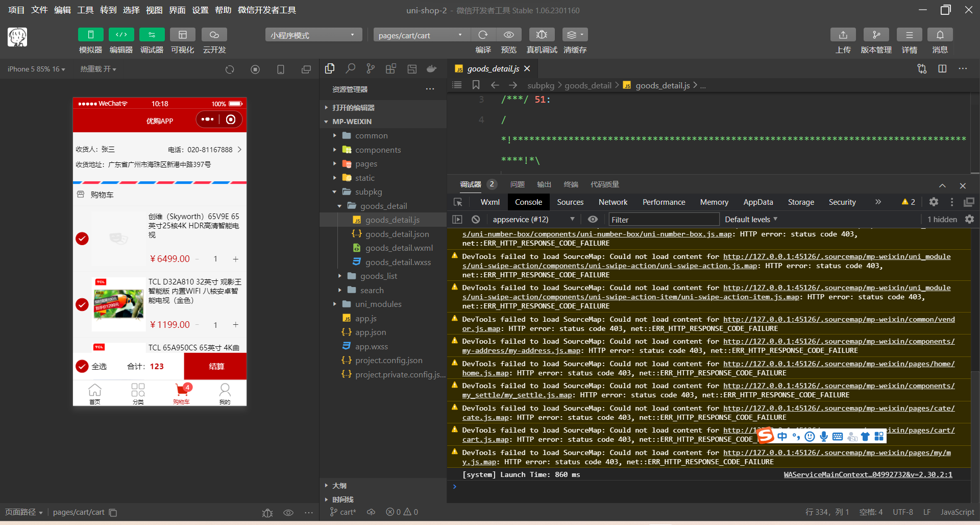
Task: Open the upload icon in toolbar
Action: pos(843,35)
